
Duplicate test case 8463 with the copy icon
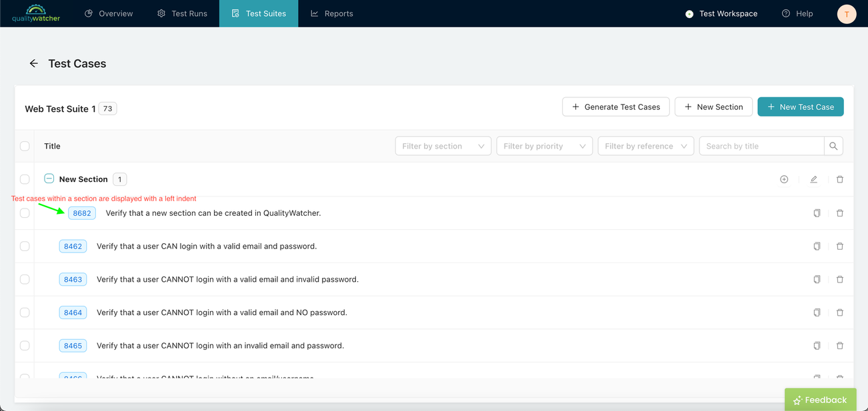(x=817, y=279)
